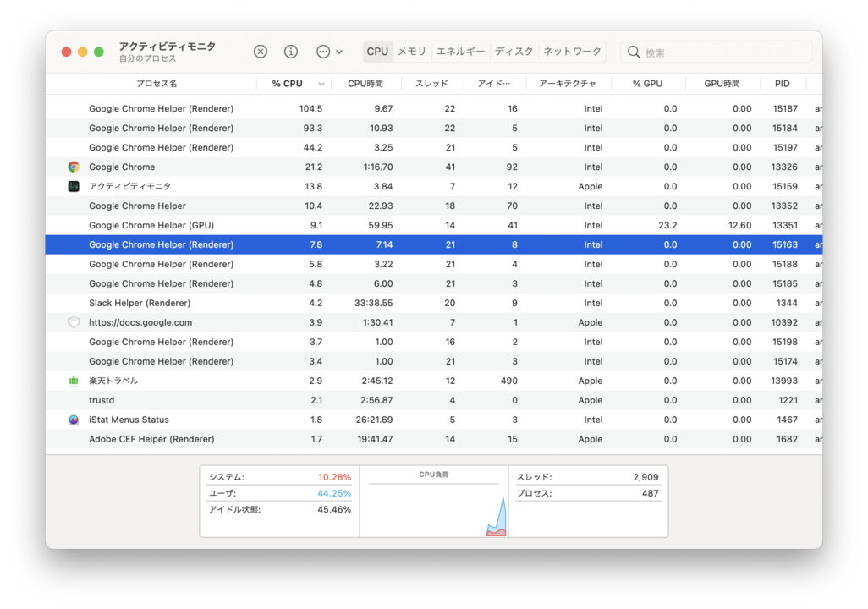Sort by the アイド… column header

(x=494, y=84)
